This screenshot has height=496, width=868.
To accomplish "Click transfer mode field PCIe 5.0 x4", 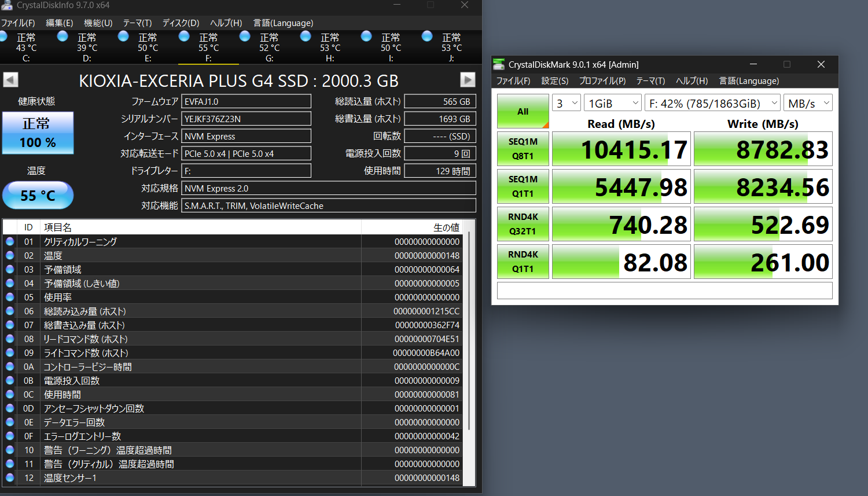I will coord(246,153).
